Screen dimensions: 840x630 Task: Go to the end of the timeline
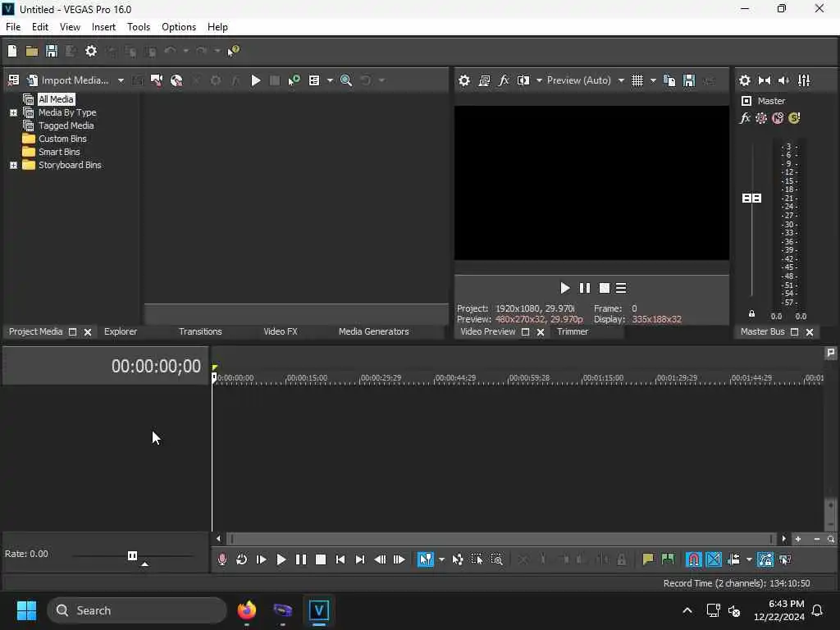tap(360, 559)
